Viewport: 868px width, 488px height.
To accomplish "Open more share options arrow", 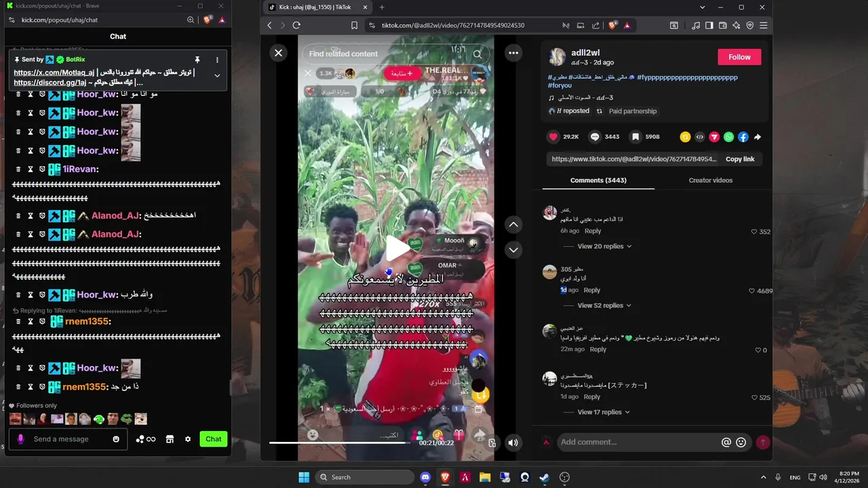I will 757,137.
